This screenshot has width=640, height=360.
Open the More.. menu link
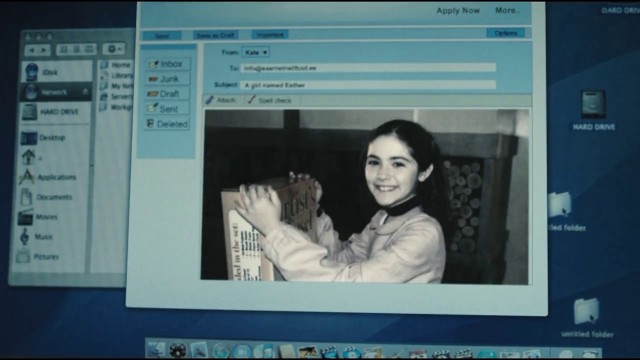507,10
